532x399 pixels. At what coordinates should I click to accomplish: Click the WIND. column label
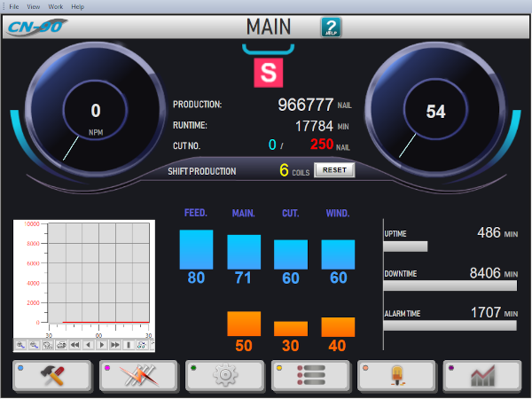(x=338, y=214)
